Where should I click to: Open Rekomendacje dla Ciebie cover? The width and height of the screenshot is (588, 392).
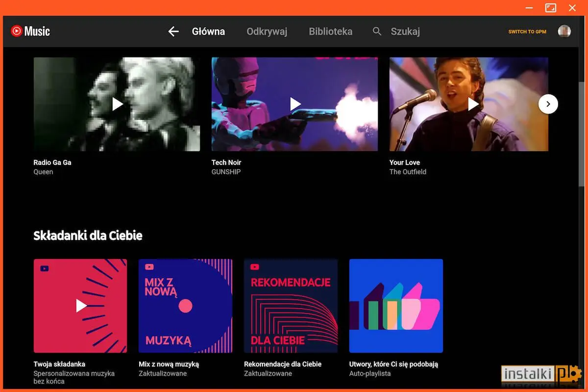[x=291, y=306]
